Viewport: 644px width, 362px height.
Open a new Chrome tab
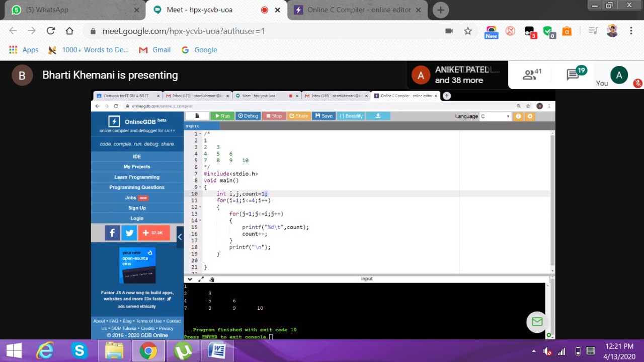tap(440, 10)
